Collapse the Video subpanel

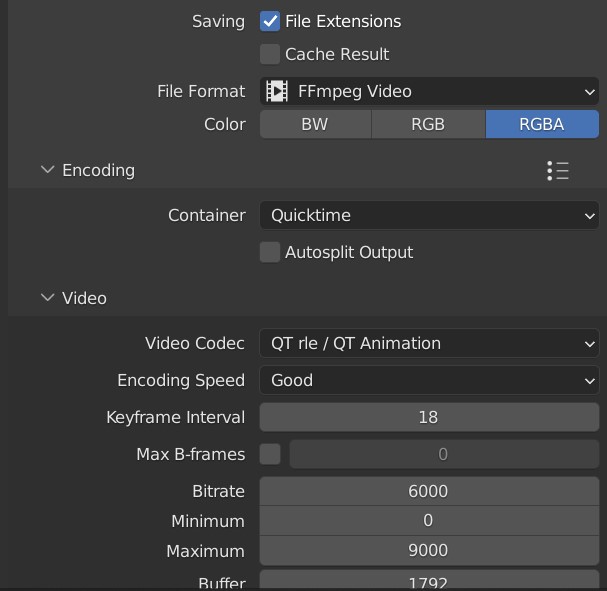(48, 298)
